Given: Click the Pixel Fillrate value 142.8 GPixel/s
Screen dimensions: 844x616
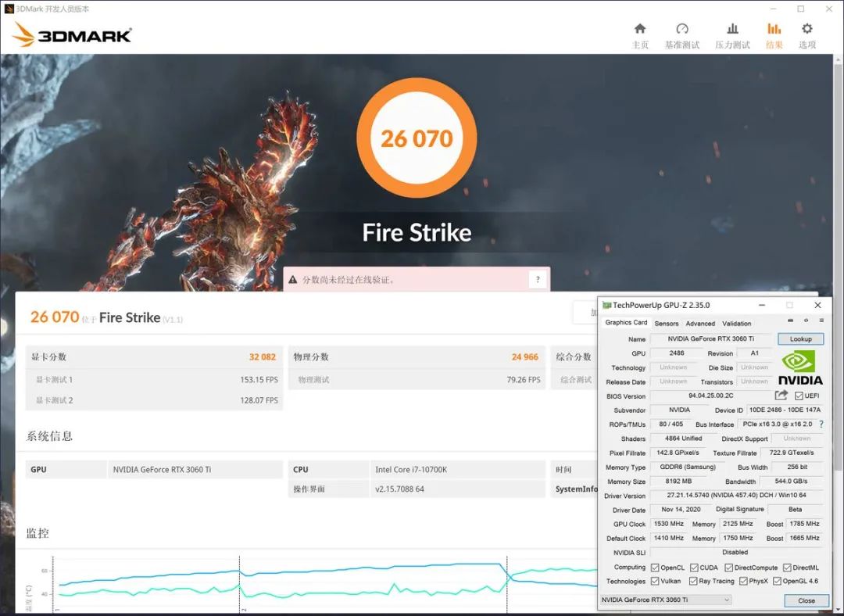Looking at the screenshot, I should [678, 453].
